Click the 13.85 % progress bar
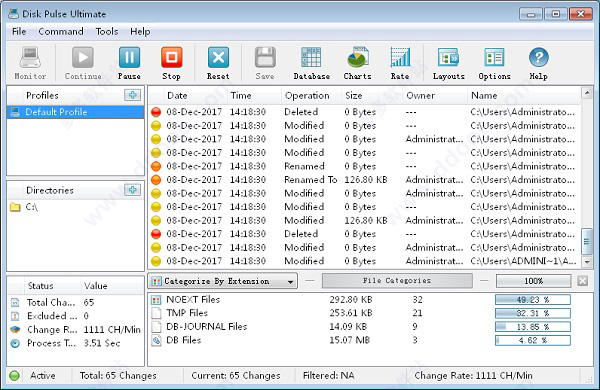600x390 pixels. pos(533,327)
